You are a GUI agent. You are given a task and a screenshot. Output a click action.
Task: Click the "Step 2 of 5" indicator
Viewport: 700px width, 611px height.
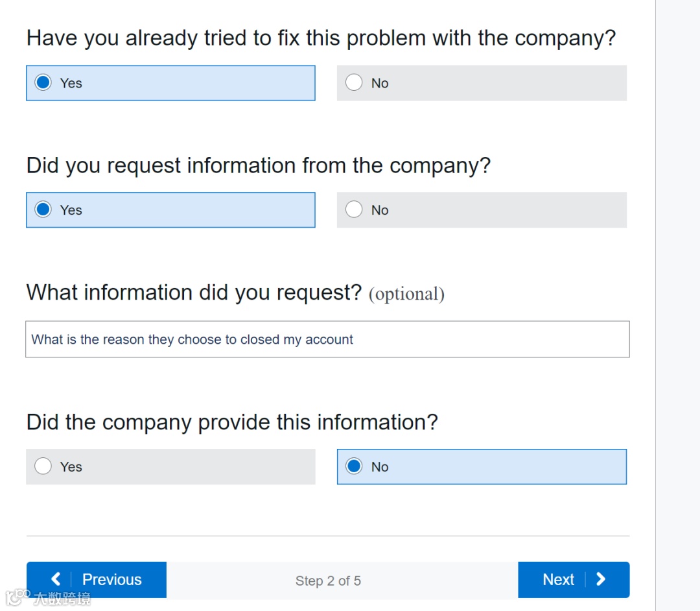point(328,581)
